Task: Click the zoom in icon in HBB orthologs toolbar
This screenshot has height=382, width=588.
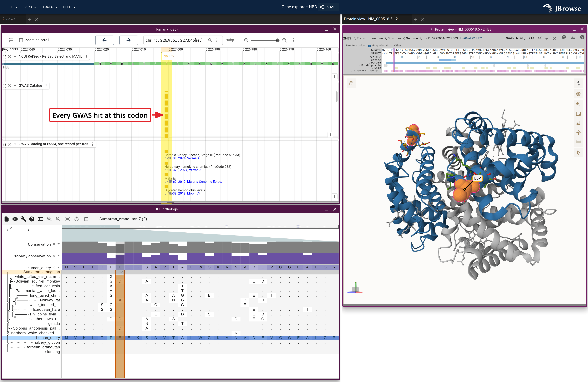Action: 49,219
